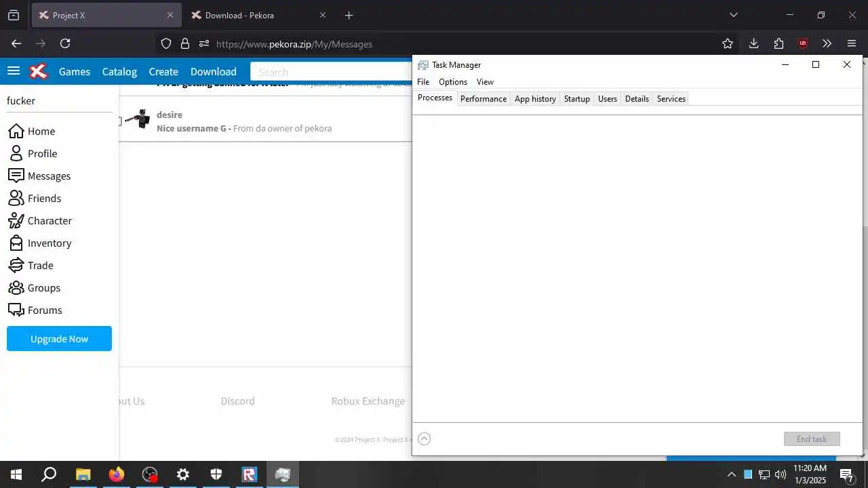868x488 pixels.
Task: Switch to the Services tab
Action: pyautogui.click(x=671, y=98)
